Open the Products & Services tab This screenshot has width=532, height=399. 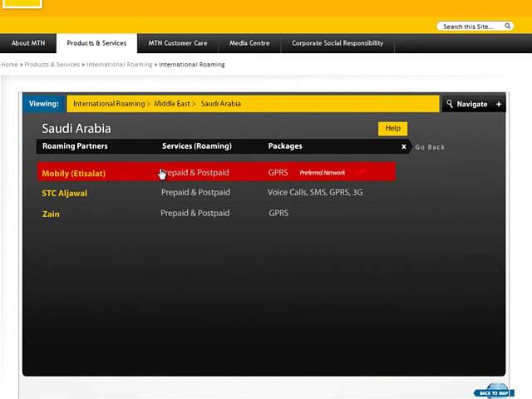coord(96,43)
